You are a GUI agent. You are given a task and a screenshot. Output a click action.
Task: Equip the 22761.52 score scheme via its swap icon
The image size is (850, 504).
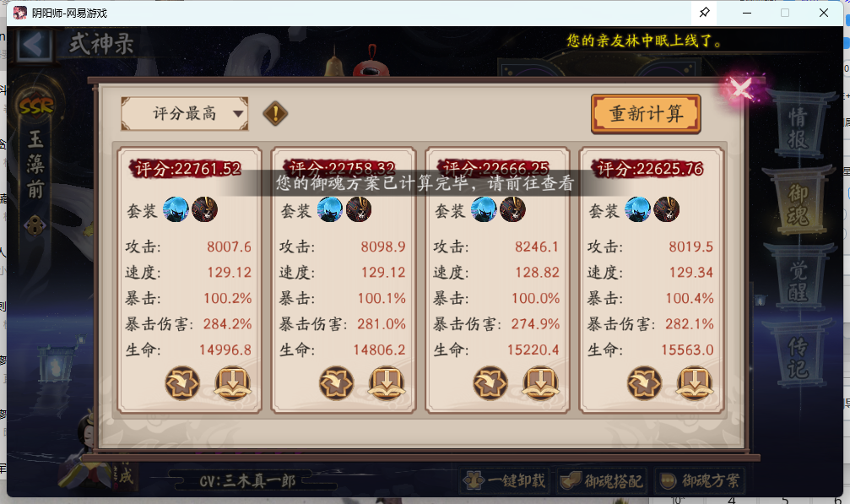pos(182,383)
